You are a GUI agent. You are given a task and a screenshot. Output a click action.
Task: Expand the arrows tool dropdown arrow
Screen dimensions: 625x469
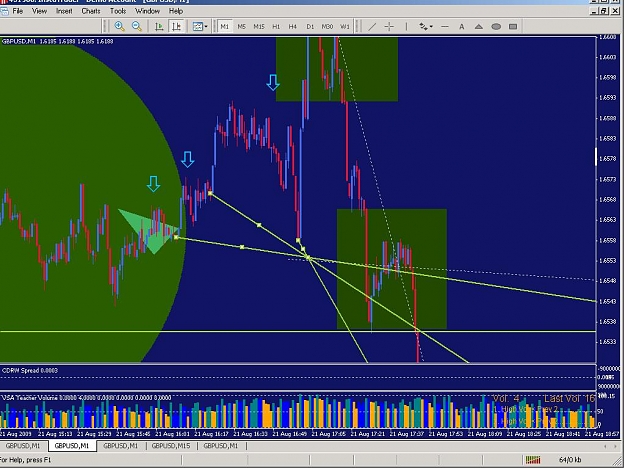click(x=431, y=27)
